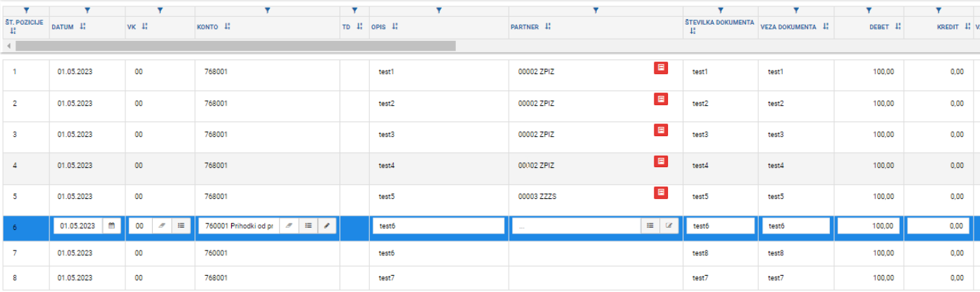
Task: Open filter funnel above Št. pozicije column
Action: 25,10
